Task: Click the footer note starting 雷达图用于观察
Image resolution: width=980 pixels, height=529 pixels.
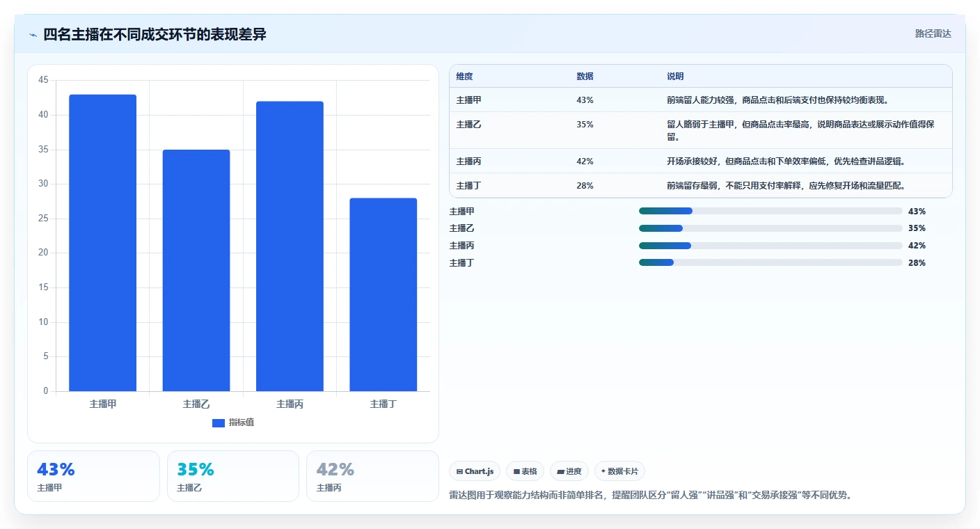Action: click(651, 496)
